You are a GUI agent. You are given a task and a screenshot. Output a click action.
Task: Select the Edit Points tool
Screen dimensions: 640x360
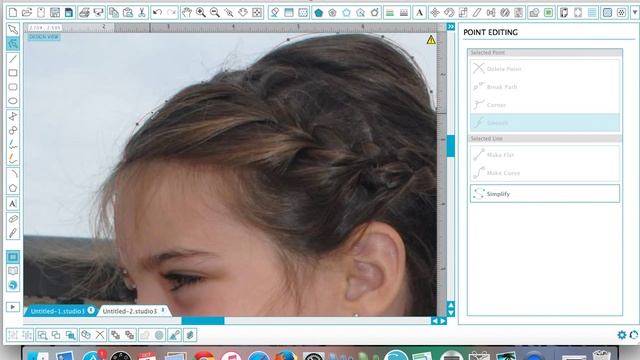coord(13,44)
